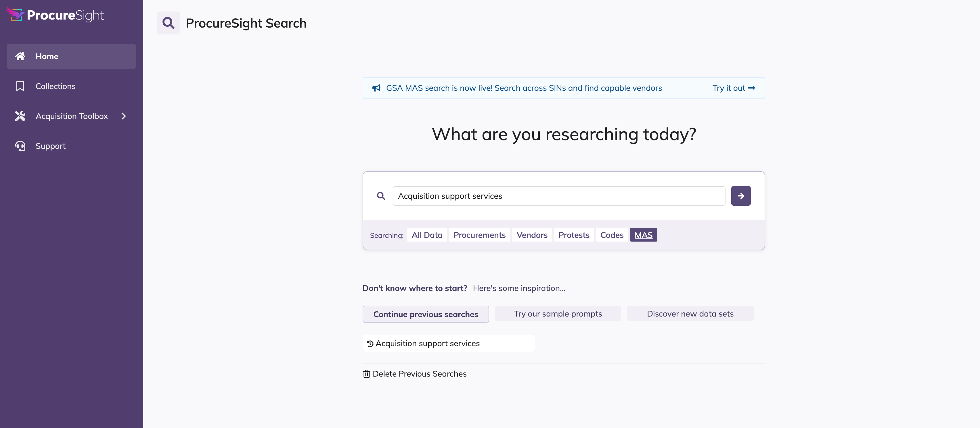This screenshot has height=428, width=980.
Task: Open Try our sample prompts
Action: [x=558, y=314]
